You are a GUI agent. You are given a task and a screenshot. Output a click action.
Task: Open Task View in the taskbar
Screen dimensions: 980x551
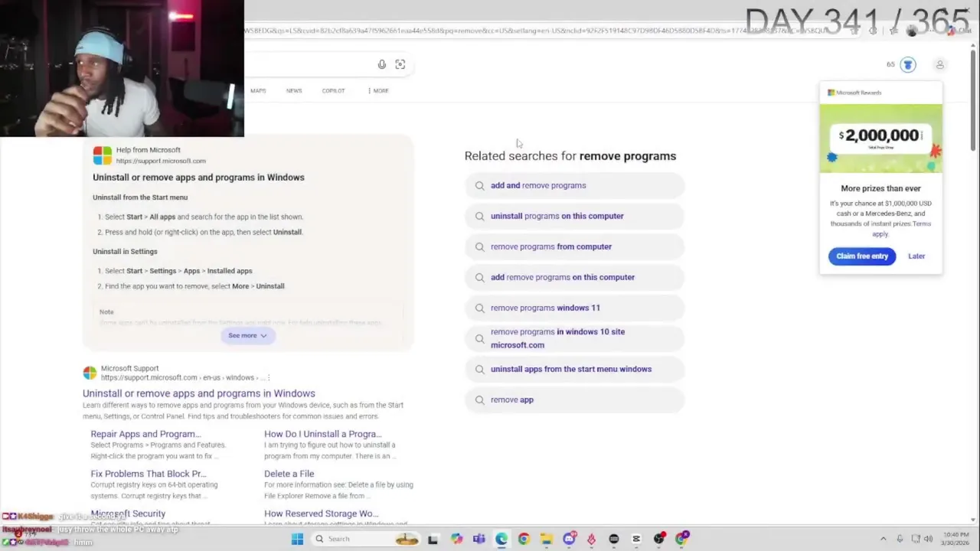click(433, 539)
